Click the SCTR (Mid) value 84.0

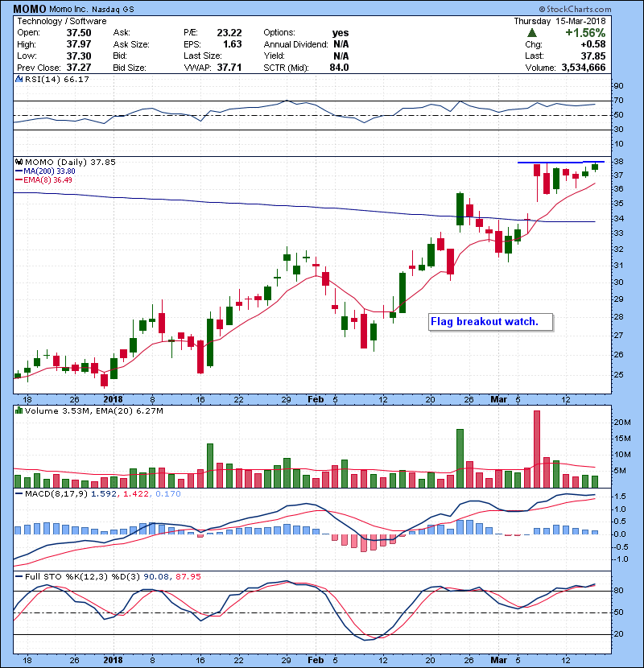pyautogui.click(x=339, y=68)
